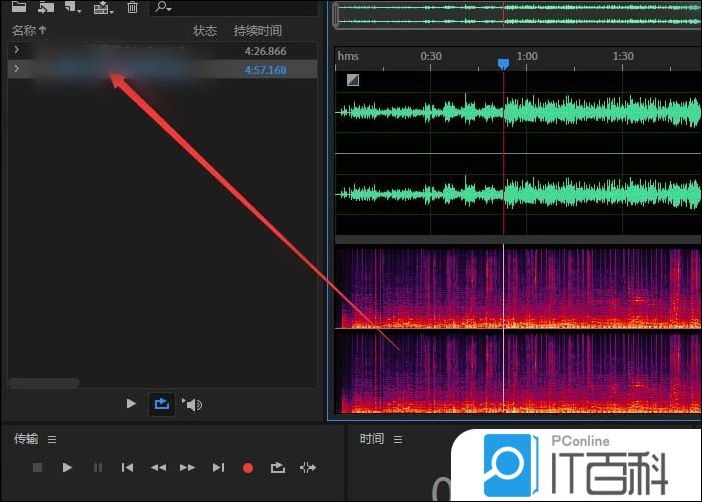Toggle loop playback in Files panel preview

click(161, 404)
